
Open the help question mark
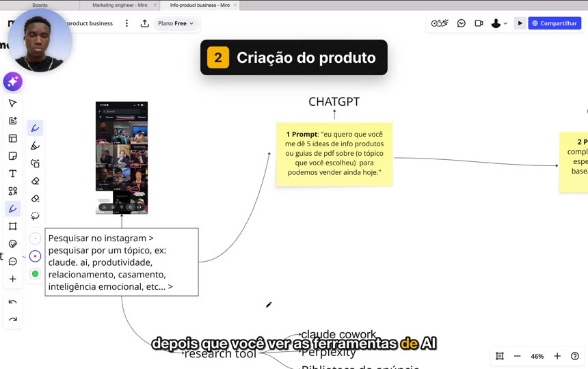tap(575, 356)
